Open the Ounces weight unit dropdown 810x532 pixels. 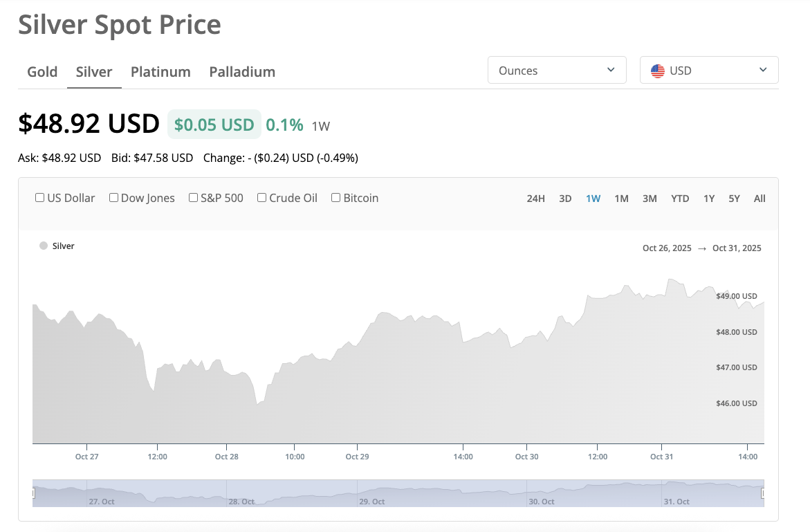557,71
